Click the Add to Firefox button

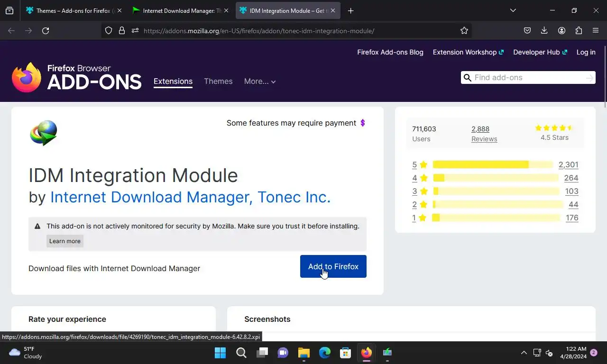coord(333,266)
